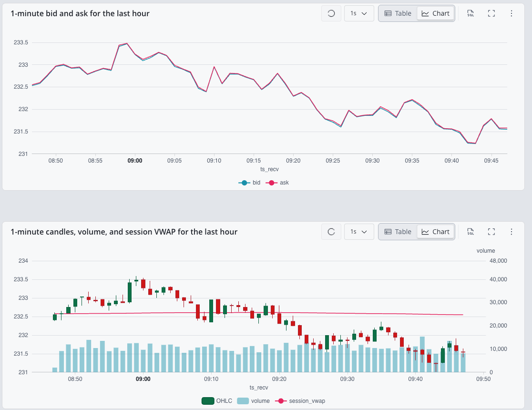
Task: Switch candles panel to Table view
Action: 398,232
